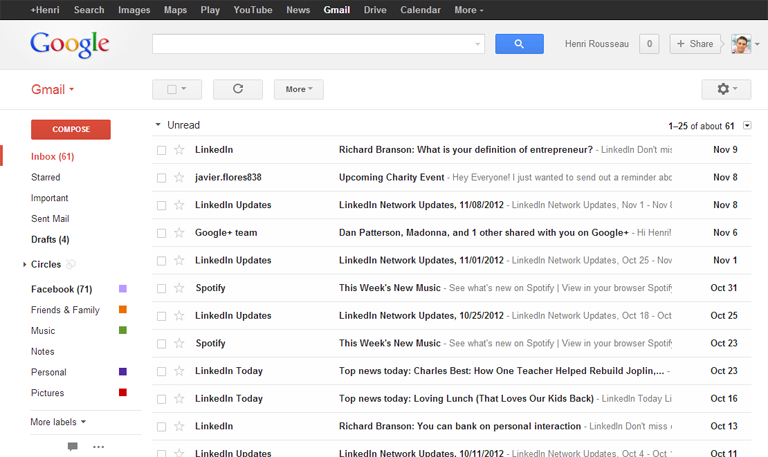
Task: Open the Sent Mail folder
Action: [x=50, y=219]
